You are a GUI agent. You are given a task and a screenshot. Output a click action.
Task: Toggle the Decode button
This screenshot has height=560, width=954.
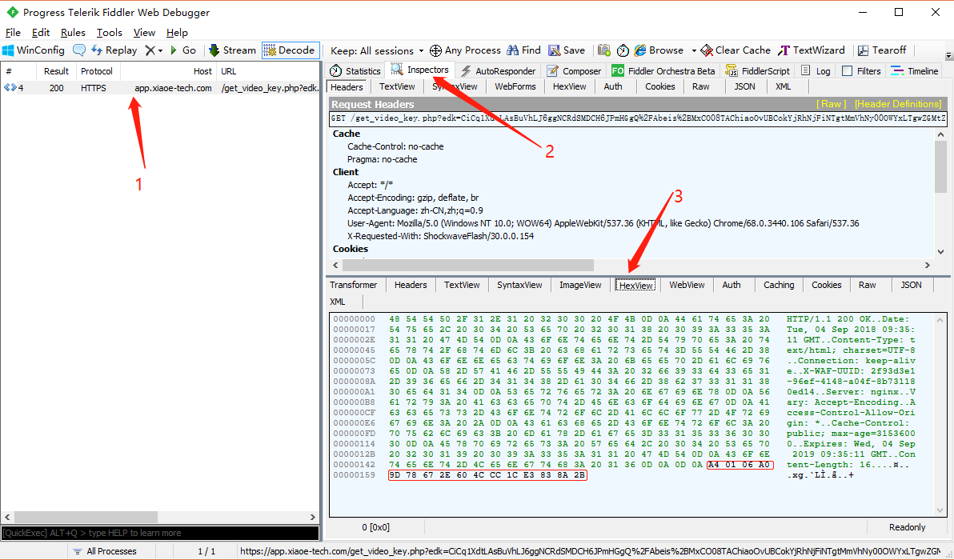pos(291,50)
